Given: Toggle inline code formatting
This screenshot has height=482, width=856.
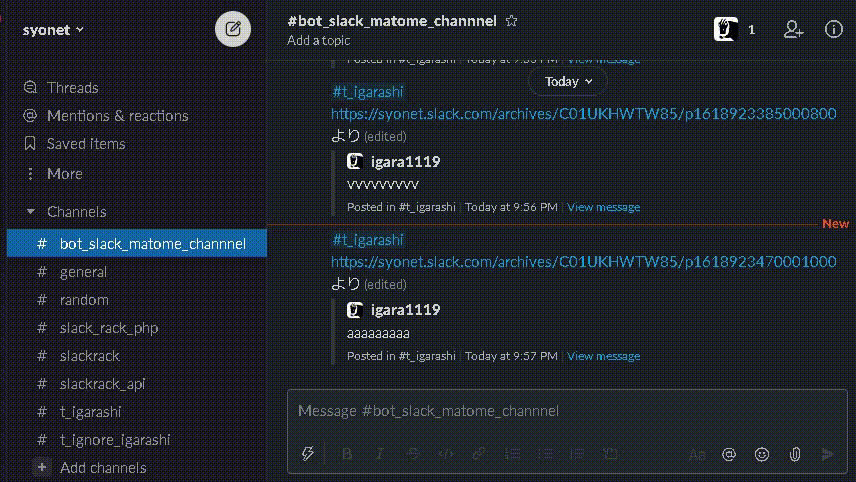Looking at the screenshot, I should (446, 454).
